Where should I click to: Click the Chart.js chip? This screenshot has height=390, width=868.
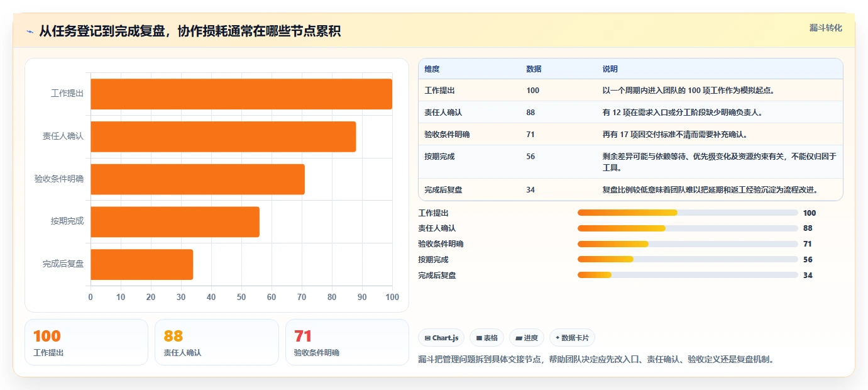(441, 338)
